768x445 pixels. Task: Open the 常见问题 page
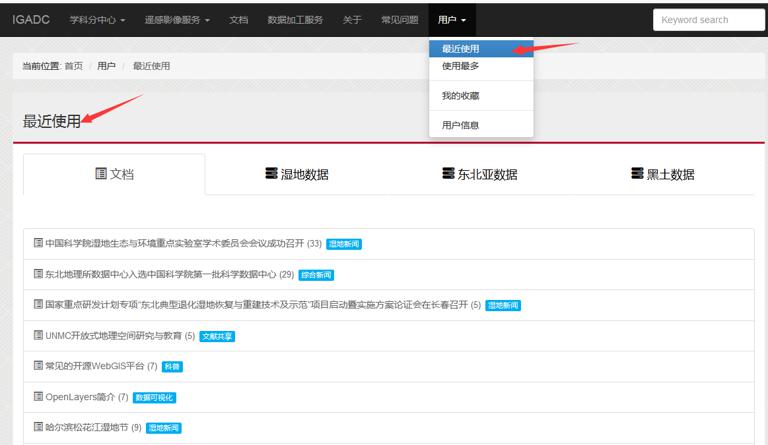400,20
